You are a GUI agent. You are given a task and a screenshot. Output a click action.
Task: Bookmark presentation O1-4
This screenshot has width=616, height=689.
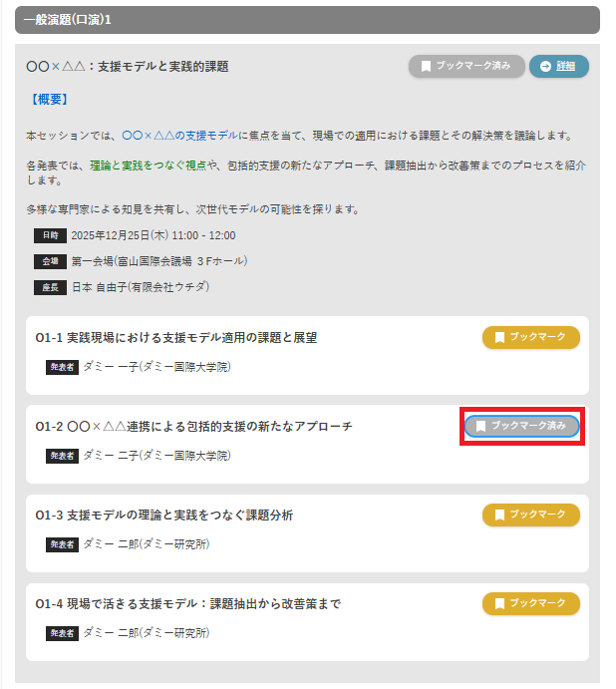[530, 603]
